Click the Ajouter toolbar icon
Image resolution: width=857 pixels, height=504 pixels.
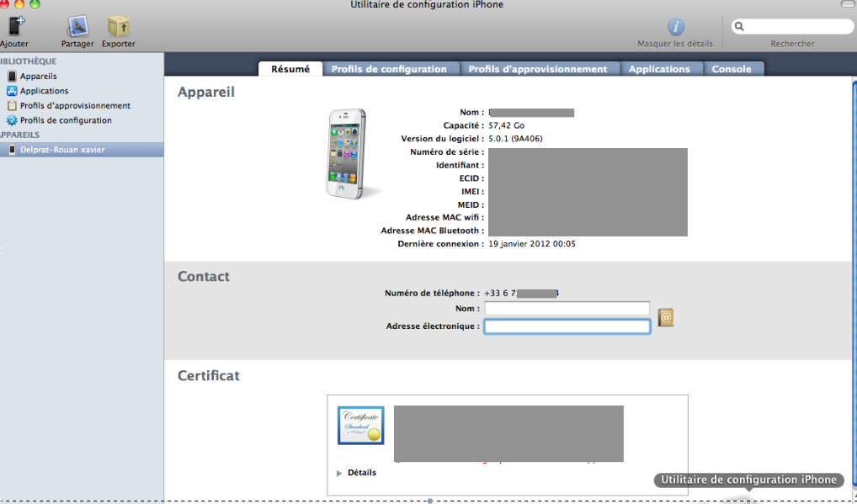15,27
